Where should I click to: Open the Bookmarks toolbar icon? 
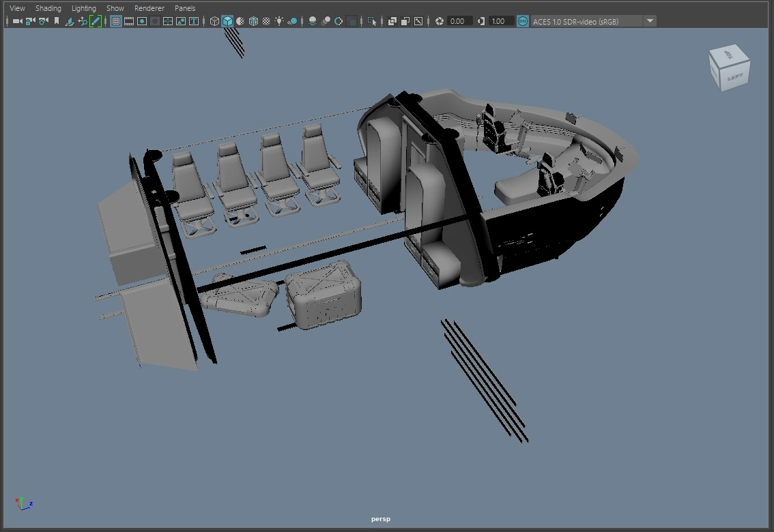click(57, 21)
